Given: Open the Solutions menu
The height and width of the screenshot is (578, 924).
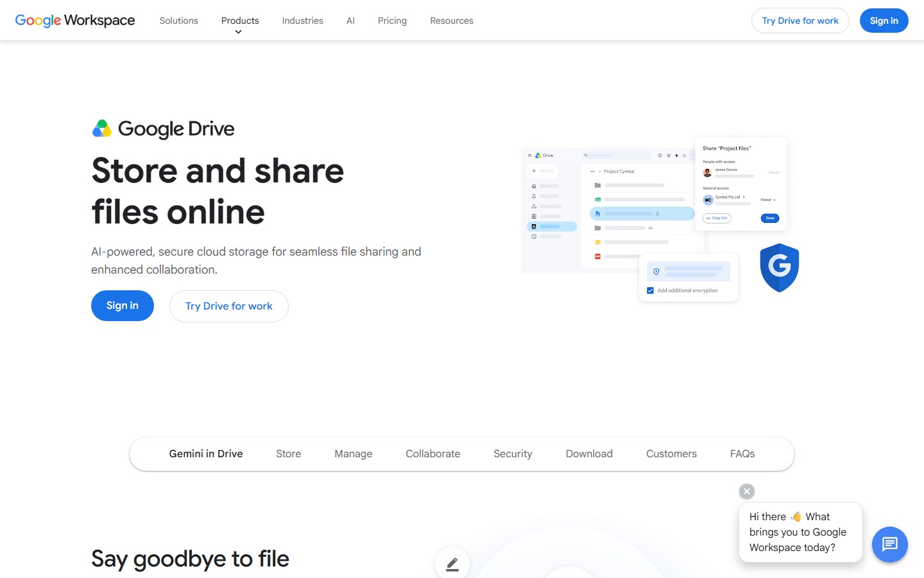Looking at the screenshot, I should coord(178,21).
